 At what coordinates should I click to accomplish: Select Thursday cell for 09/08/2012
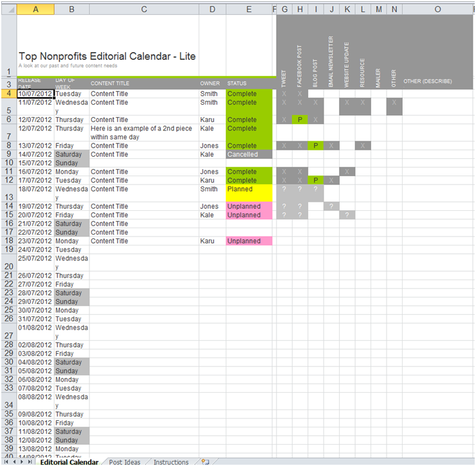coord(72,415)
